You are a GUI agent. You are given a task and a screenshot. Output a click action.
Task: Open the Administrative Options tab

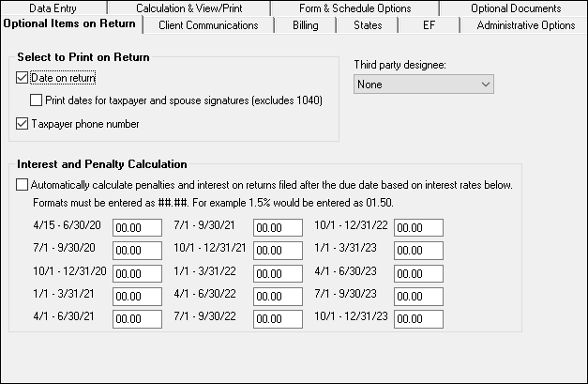click(x=525, y=25)
